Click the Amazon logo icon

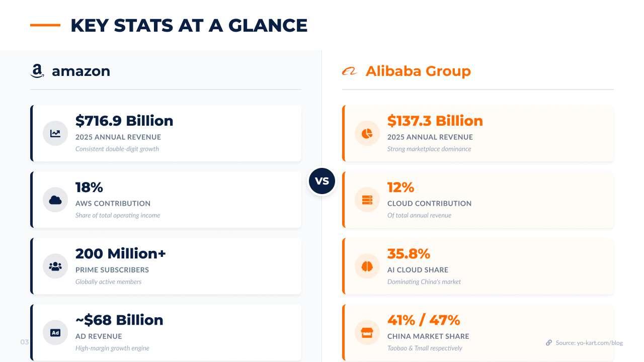[37, 71]
